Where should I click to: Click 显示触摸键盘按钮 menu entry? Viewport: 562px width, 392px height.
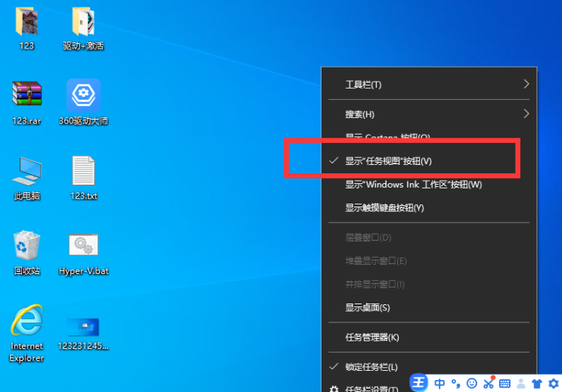click(x=384, y=207)
